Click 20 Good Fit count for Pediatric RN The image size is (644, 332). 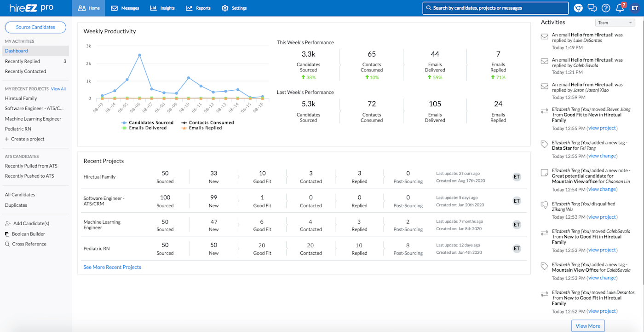click(x=262, y=249)
